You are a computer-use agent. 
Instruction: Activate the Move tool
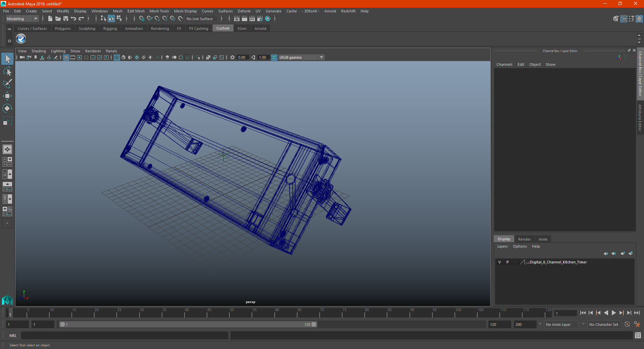[7, 96]
